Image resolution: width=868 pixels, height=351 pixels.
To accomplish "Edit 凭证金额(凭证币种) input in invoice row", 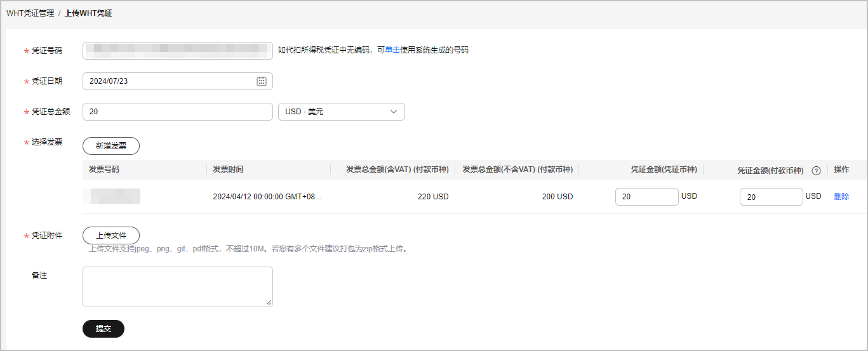I will click(646, 197).
